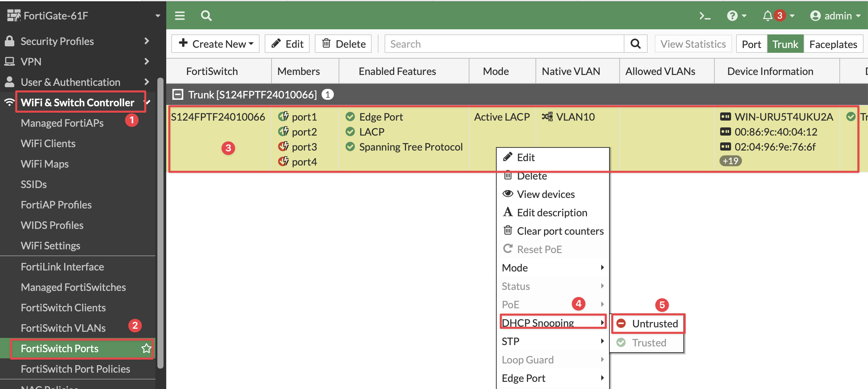Click the Spanning Tree Protocol check icon
Screen dimensions: 868x389
click(350, 146)
